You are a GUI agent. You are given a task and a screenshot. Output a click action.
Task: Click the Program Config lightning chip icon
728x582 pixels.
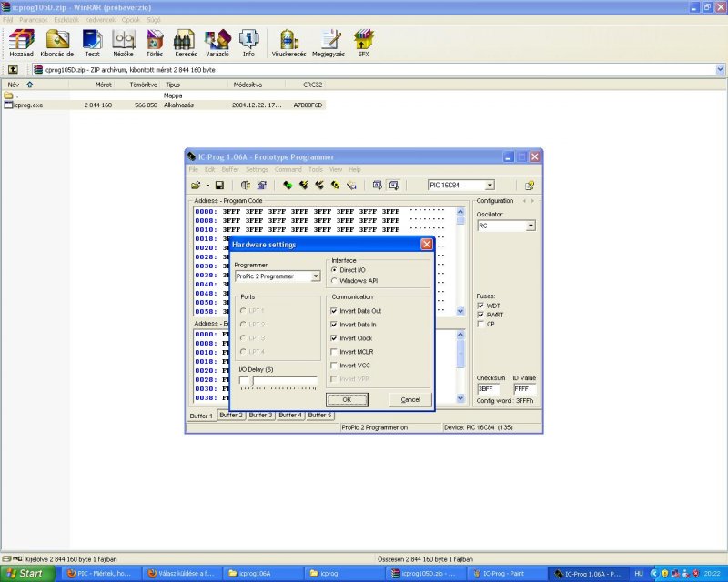(319, 186)
